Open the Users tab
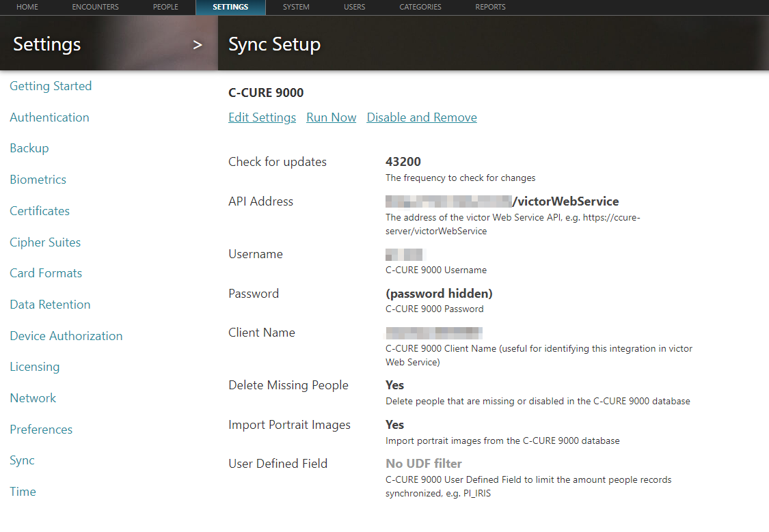769x532 pixels. click(354, 7)
